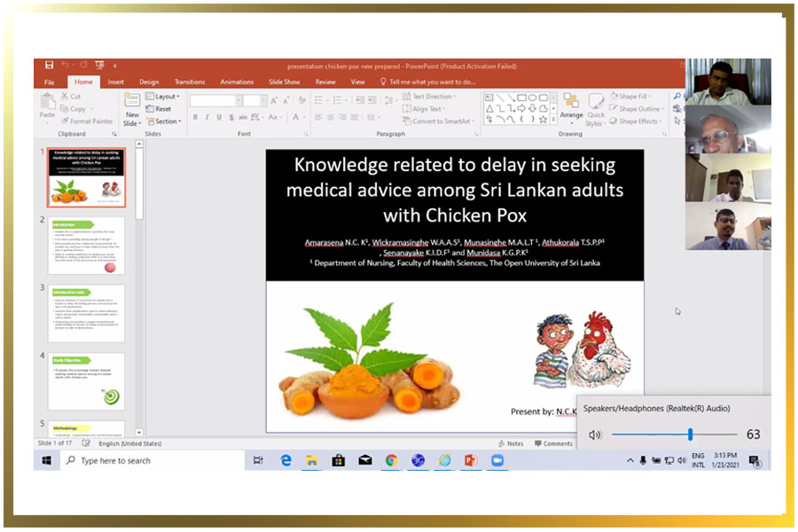Pick the oval shape in shapes gallery
This screenshot has width=798, height=532.
pos(532,98)
